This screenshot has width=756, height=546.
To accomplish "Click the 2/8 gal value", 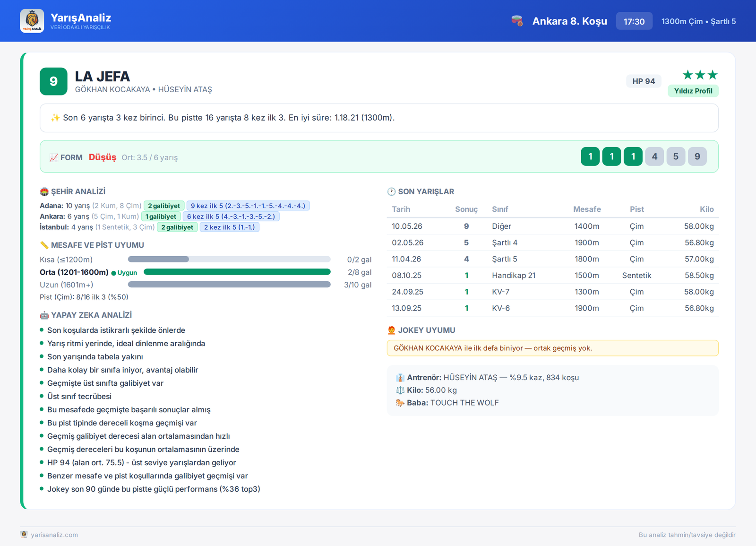I will coord(360,272).
